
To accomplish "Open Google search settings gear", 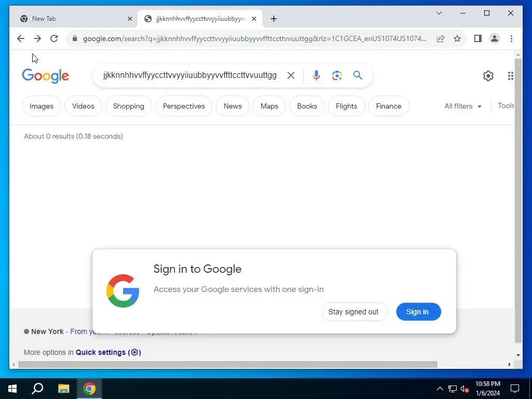I will point(488,76).
